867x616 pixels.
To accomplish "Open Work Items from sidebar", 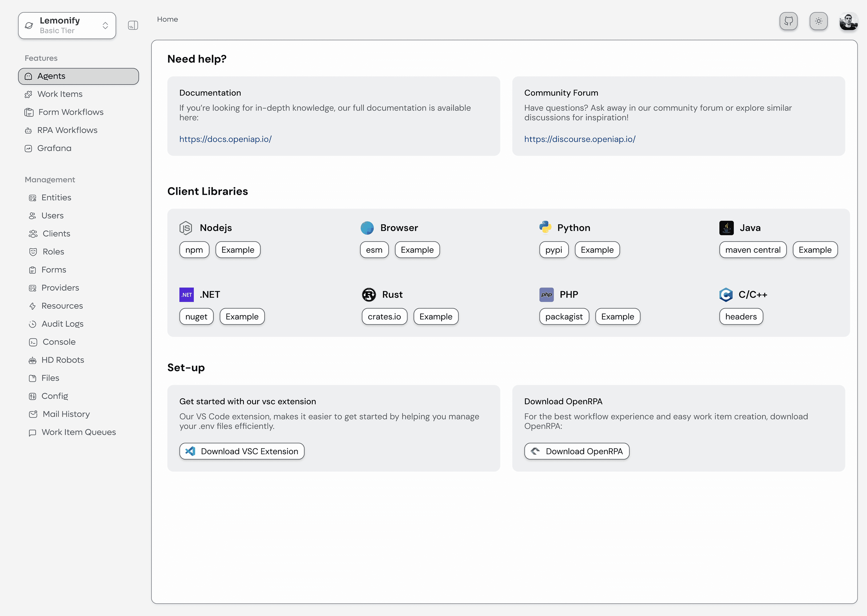I will 60,94.
